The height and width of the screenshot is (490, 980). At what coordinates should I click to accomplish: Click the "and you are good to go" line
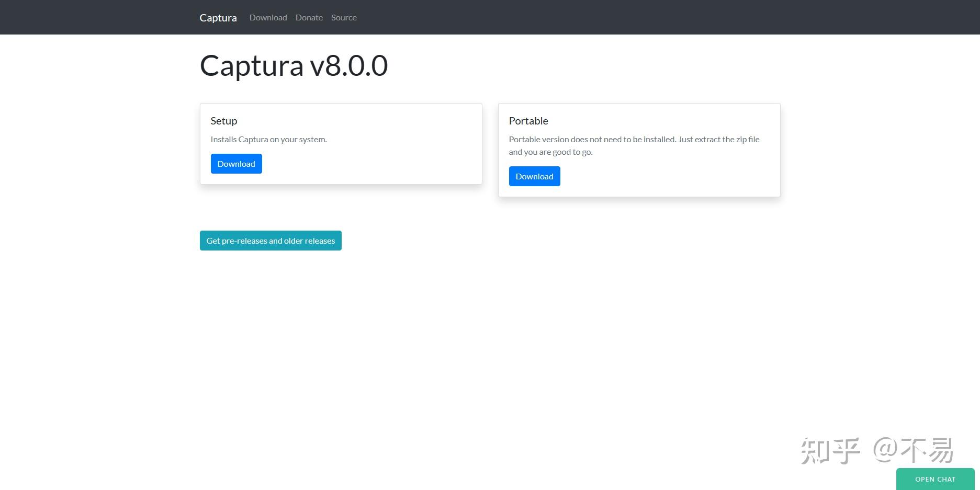[550, 152]
